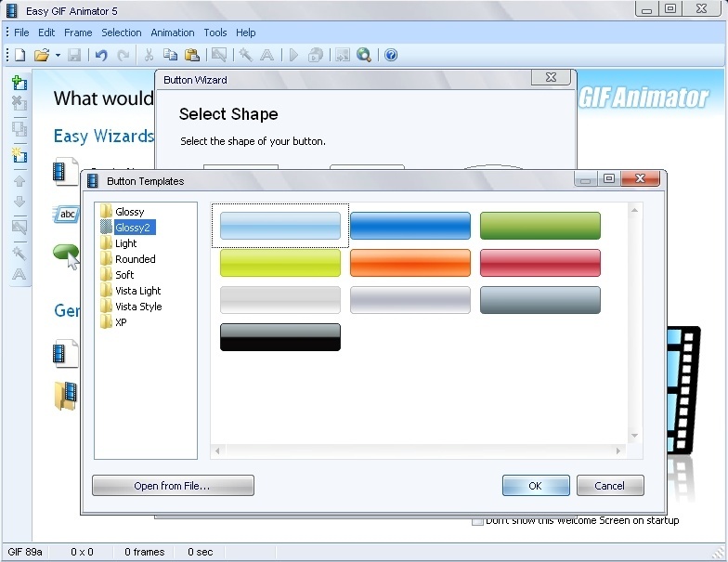
Task: Choose the light gray button template
Action: click(x=280, y=300)
